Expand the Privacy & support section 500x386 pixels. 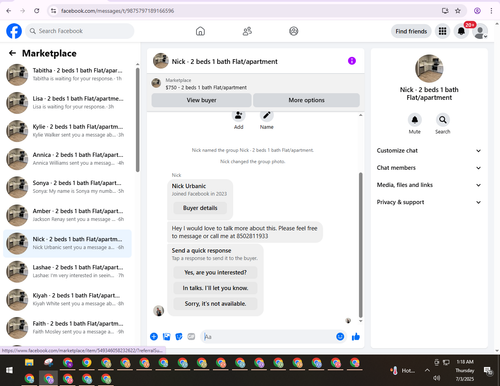[x=429, y=202]
